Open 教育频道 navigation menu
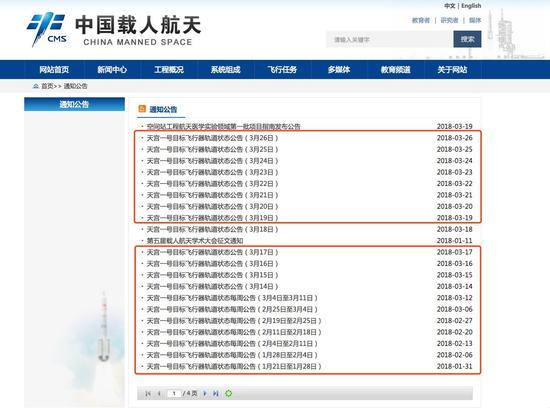 pos(396,69)
